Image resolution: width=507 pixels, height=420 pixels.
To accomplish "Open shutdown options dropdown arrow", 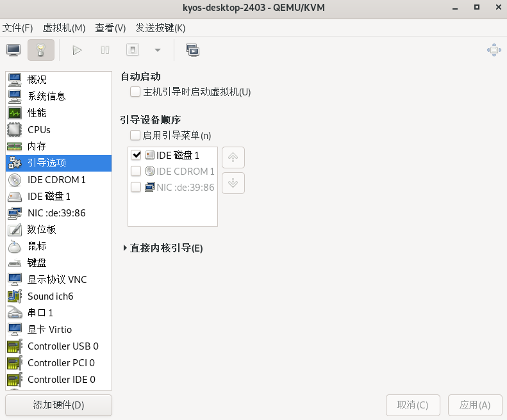I will tap(158, 50).
